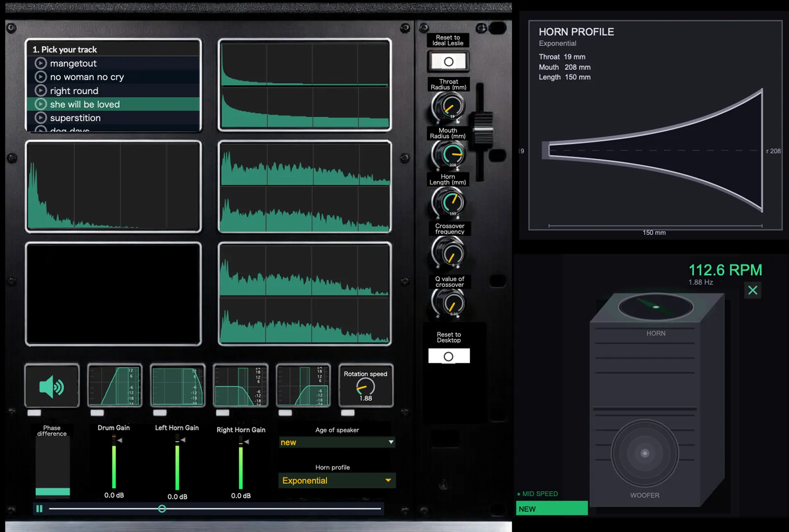Open the fourth filter graph beside Rotation speed
This screenshot has width=789, height=532.
tap(303, 386)
